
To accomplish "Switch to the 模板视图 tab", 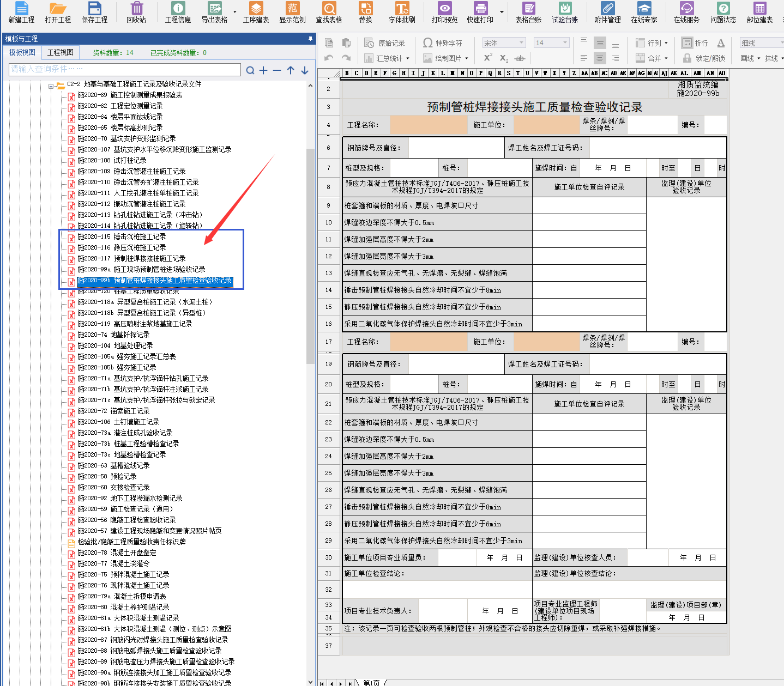I will 22,52.
